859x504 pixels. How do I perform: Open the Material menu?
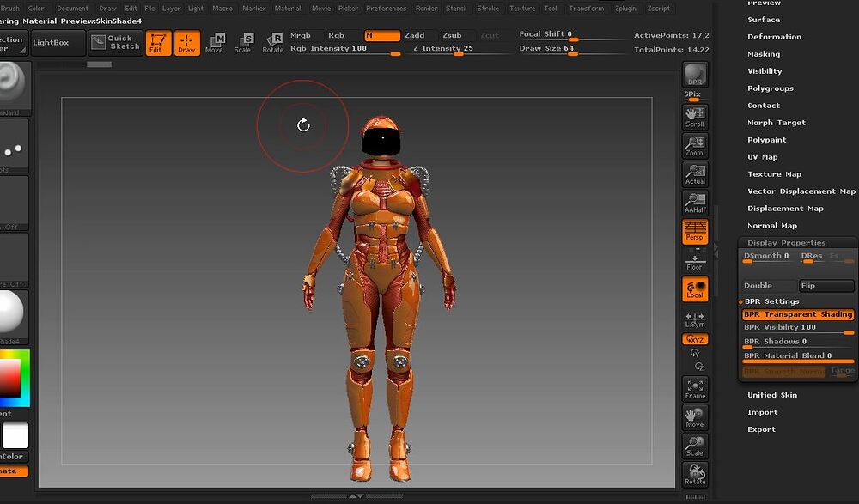tap(288, 9)
